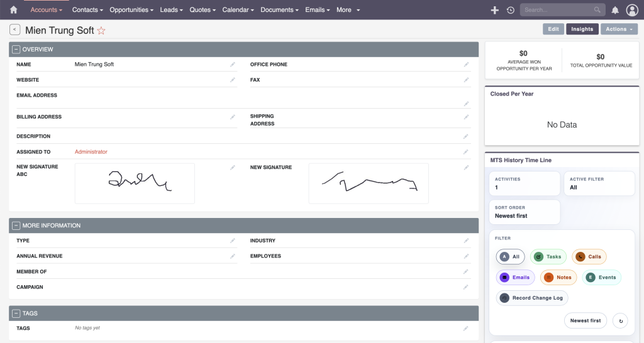Filter timeline by Tasks

point(548,257)
